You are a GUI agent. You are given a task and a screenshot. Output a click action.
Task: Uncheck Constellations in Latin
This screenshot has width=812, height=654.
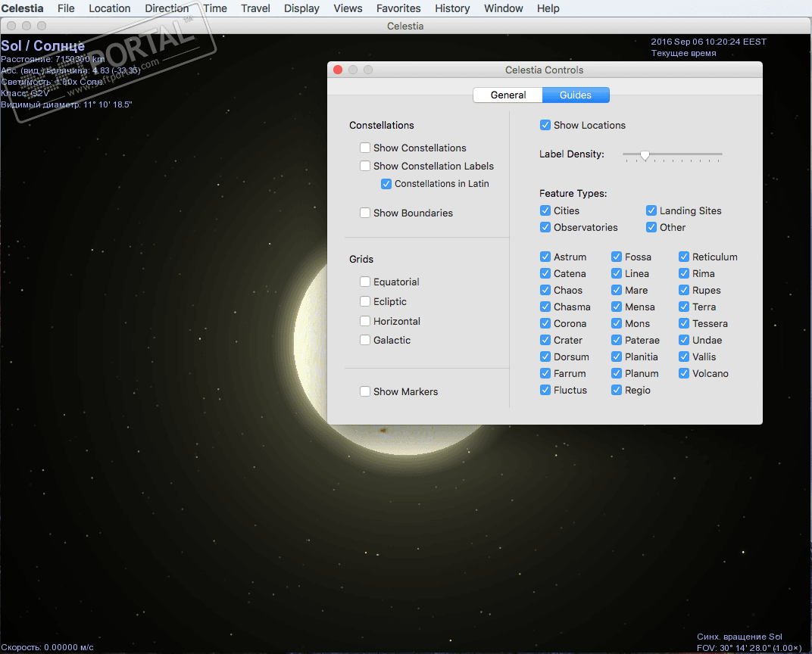pyautogui.click(x=386, y=184)
